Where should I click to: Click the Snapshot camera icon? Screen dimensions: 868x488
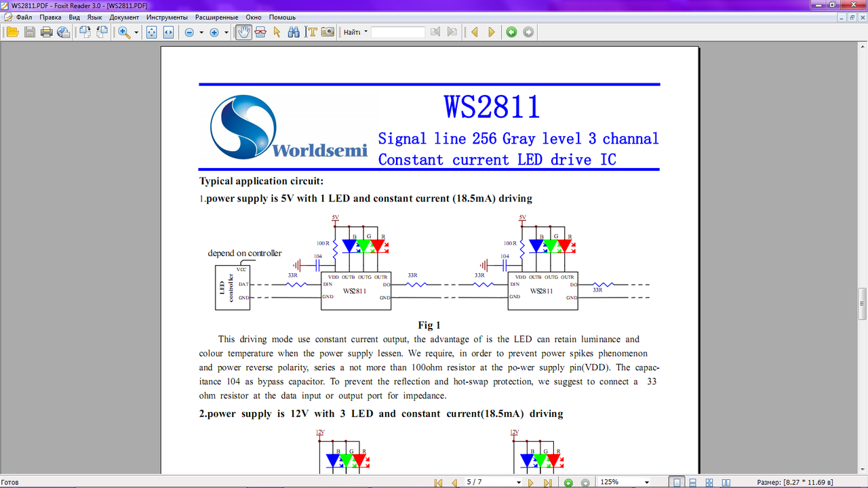328,32
